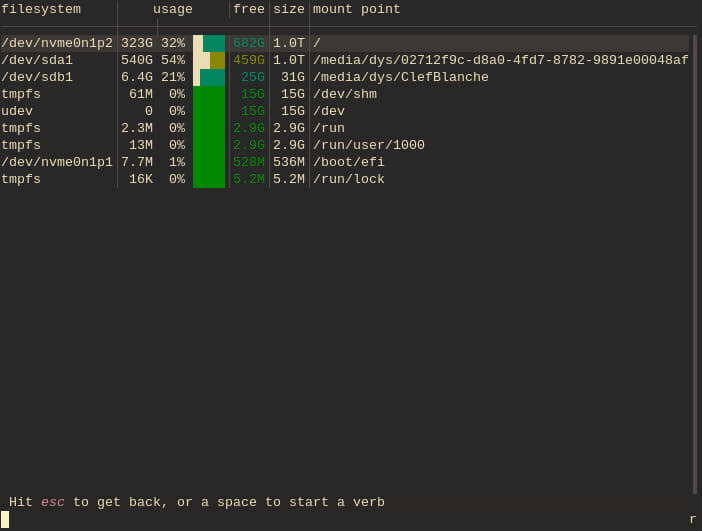Select the /dev/nvme0n1p2 filesystem row
Image resolution: width=702 pixels, height=531 pixels.
click(x=57, y=43)
